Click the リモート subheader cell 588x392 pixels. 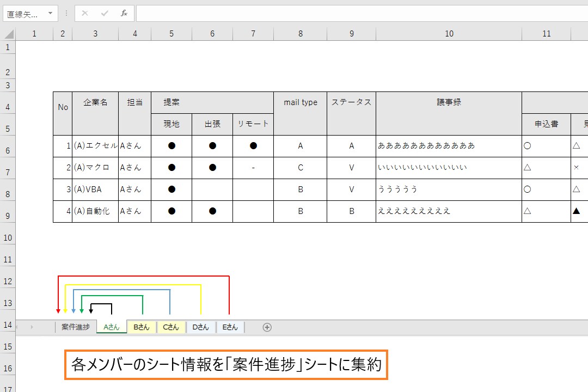click(x=253, y=124)
